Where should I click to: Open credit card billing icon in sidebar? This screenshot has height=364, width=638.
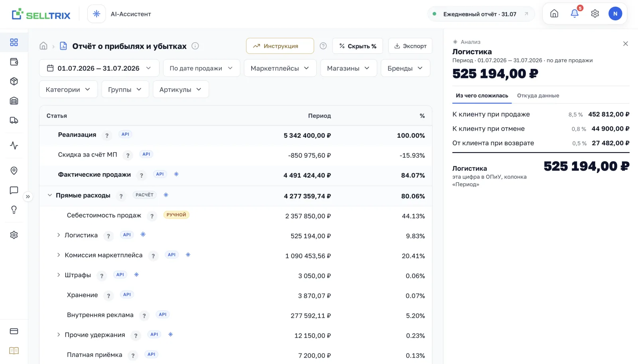click(14, 331)
